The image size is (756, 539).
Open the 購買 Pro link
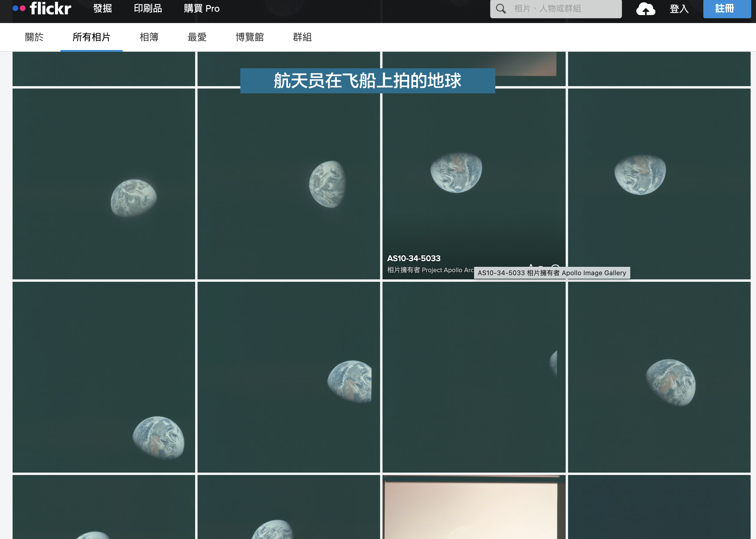(201, 9)
